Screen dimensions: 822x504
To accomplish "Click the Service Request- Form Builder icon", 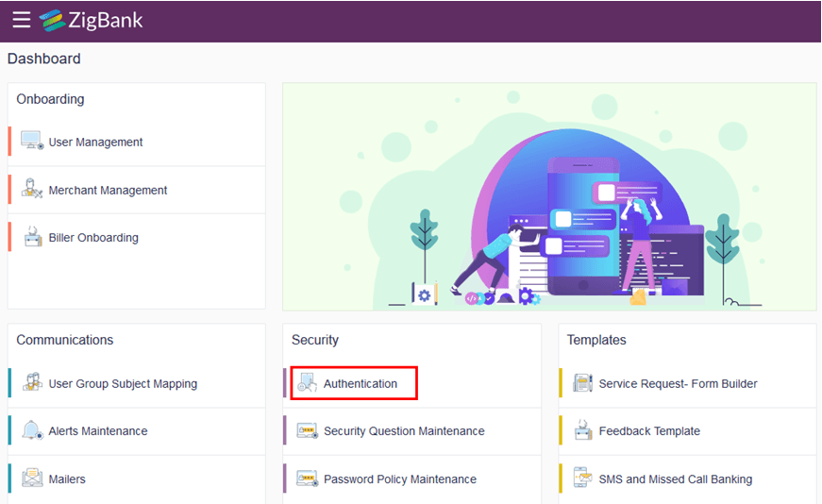I will (582, 383).
